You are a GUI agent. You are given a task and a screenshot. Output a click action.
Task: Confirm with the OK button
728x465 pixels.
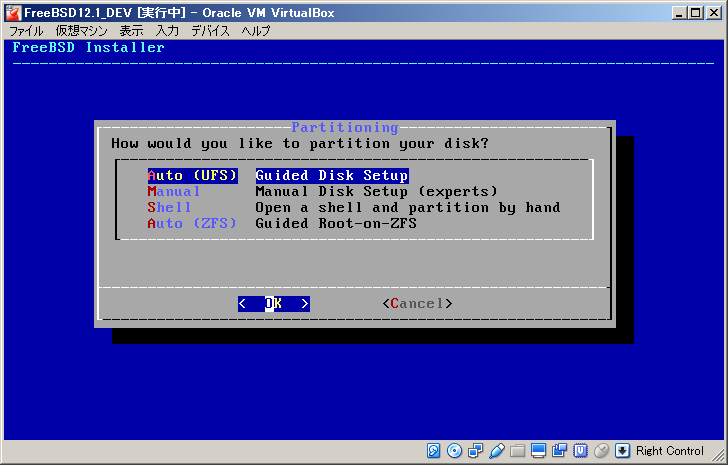(x=273, y=304)
